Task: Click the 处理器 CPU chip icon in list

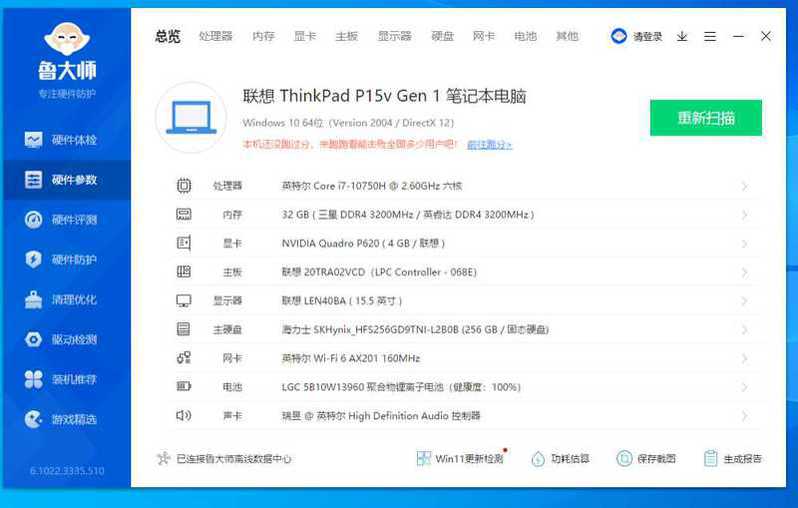Action: coord(184,186)
